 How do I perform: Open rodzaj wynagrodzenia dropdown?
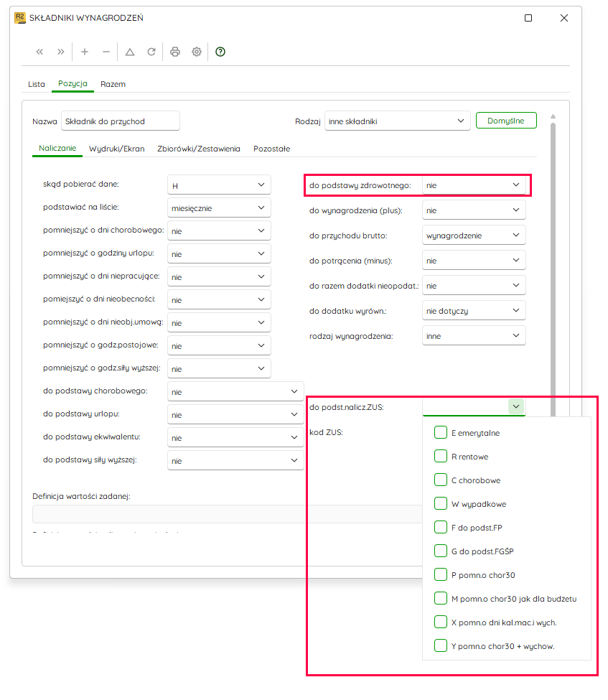coord(474,336)
